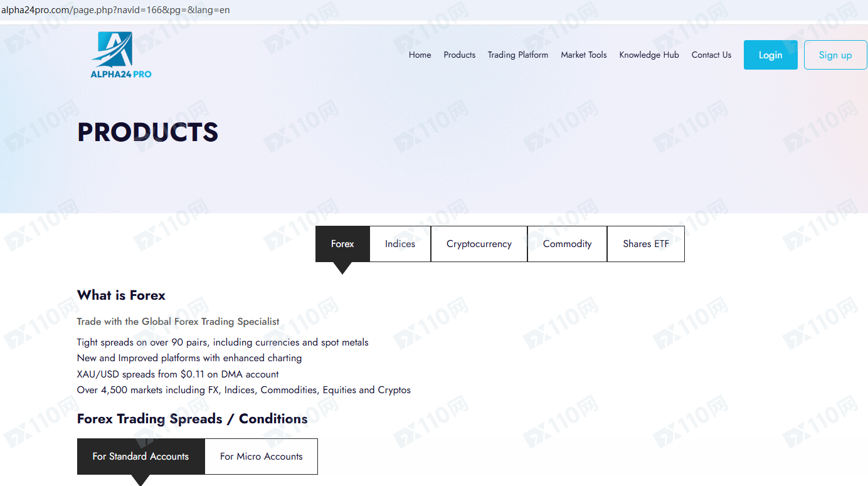Click the PRODUCTS page heading
868x486 pixels.
[x=147, y=132]
